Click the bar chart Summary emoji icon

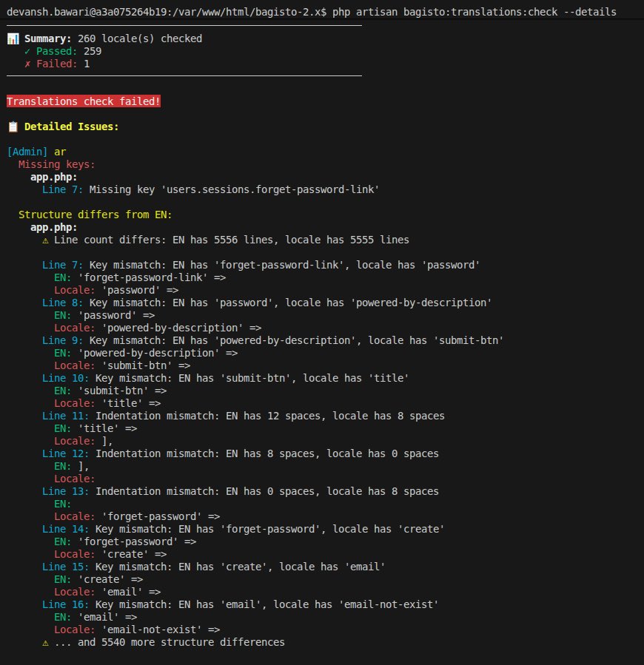13,38
